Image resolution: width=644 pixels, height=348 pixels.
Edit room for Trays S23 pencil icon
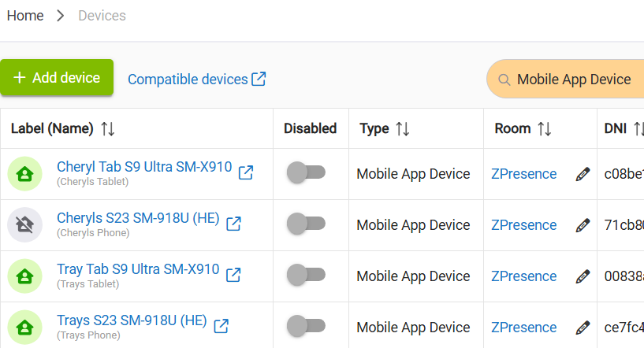[583, 328]
